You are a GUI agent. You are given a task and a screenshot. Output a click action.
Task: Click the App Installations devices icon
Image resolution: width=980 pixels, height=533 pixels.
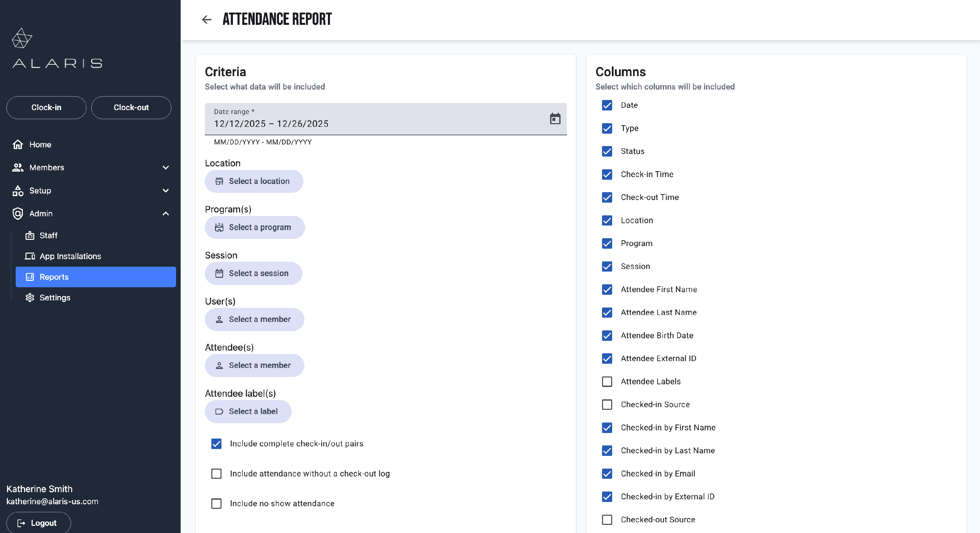(x=30, y=256)
